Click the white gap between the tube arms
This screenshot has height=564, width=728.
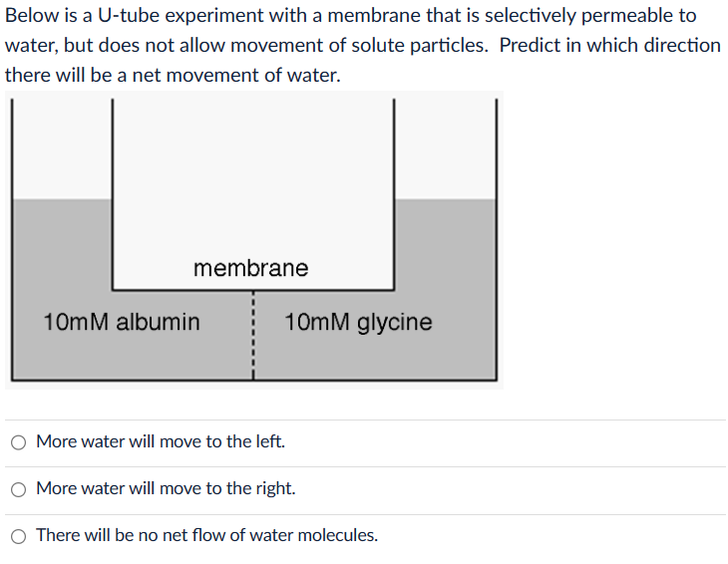pos(252,179)
